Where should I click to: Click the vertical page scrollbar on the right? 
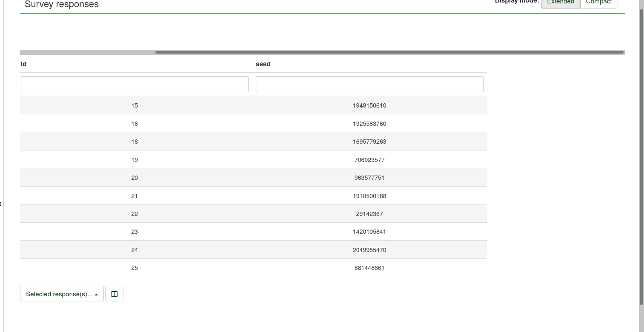click(x=641, y=156)
